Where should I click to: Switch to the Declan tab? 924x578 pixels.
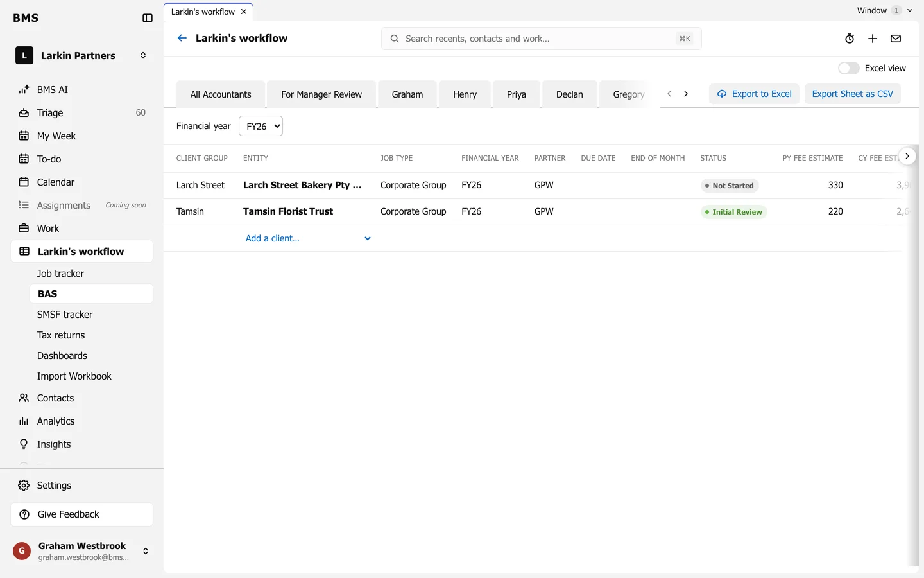tap(570, 94)
